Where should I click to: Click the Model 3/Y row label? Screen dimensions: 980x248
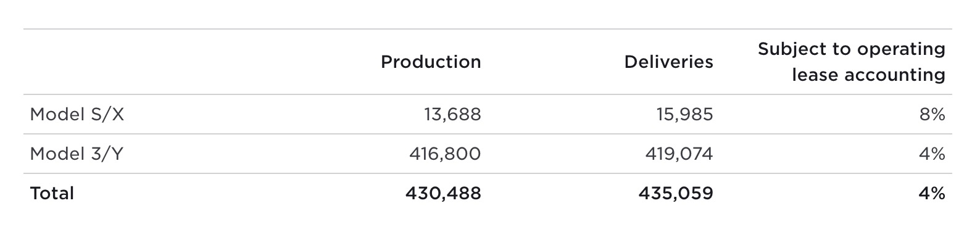pyautogui.click(x=77, y=154)
